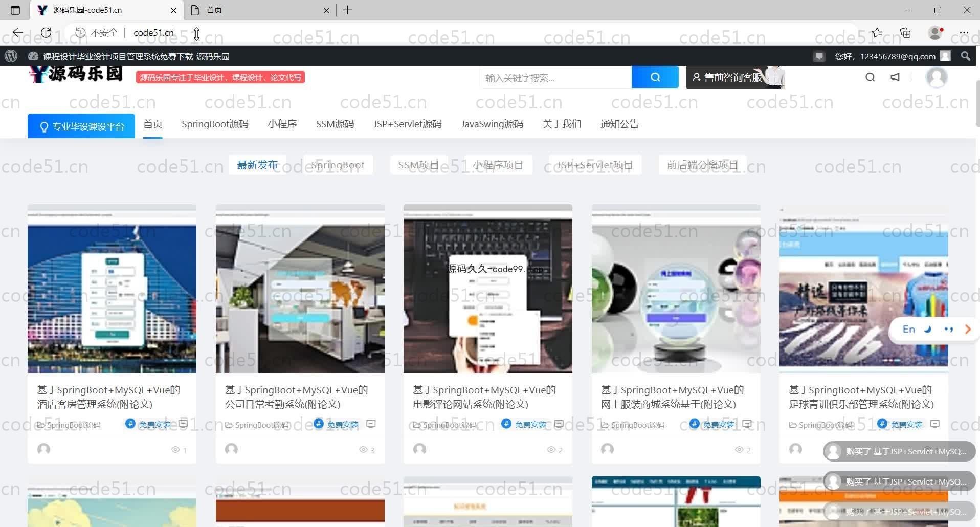The width and height of the screenshot is (980, 527).
Task: Close the 源码乐园-code51.cn tab
Action: (173, 10)
